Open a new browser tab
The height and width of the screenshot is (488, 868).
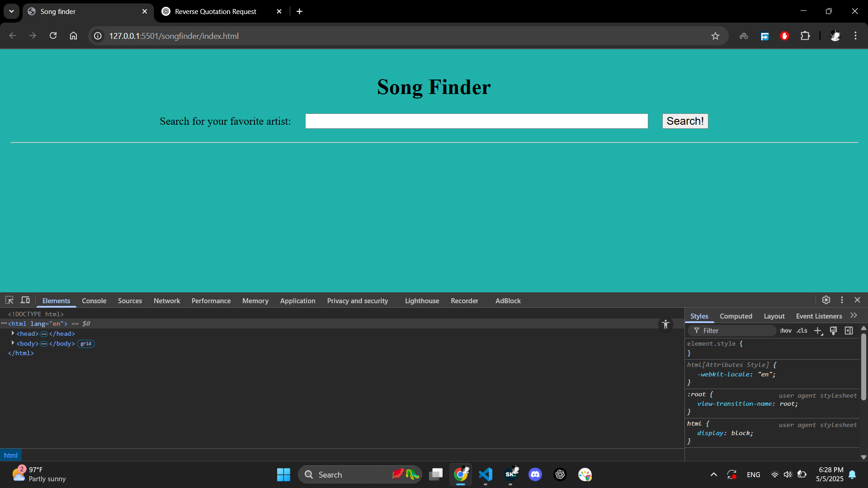tap(299, 11)
